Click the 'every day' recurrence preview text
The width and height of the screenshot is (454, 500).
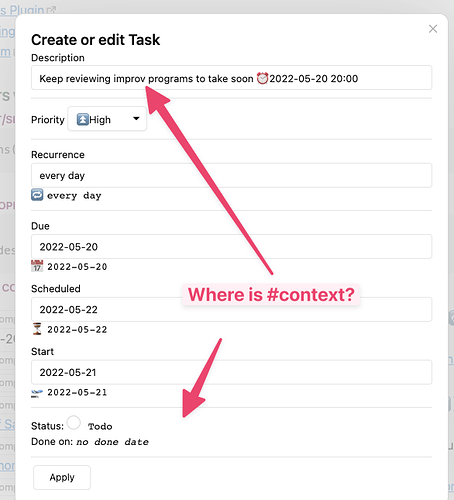pos(74,196)
